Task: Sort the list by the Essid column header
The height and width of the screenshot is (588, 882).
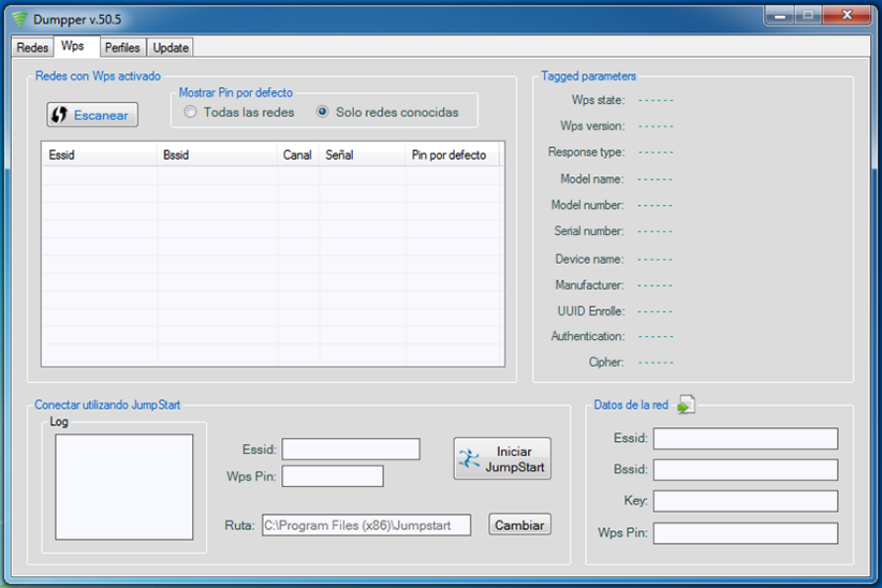Action: pos(100,155)
